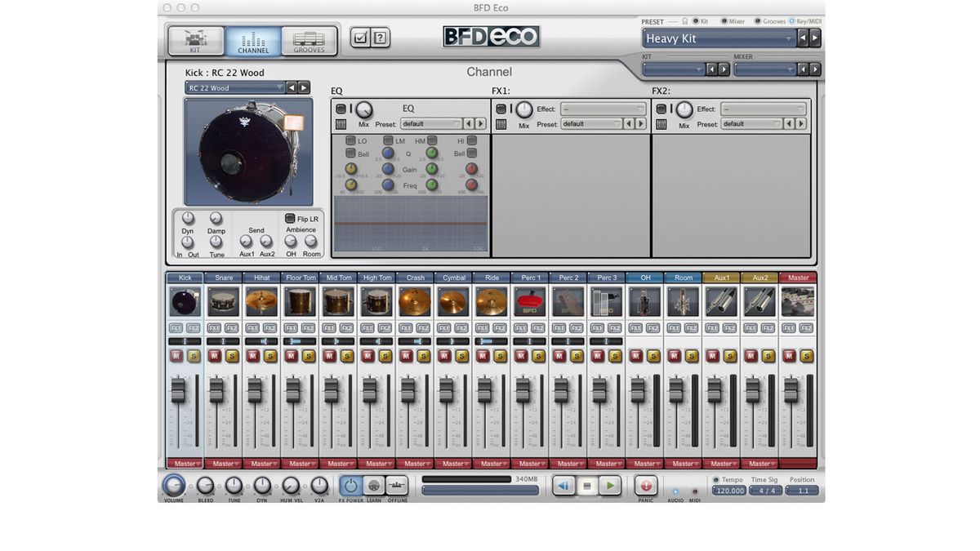Screen dimensions: 980x551
Task: Click the Aux1 cable connector icon
Action: [722, 302]
